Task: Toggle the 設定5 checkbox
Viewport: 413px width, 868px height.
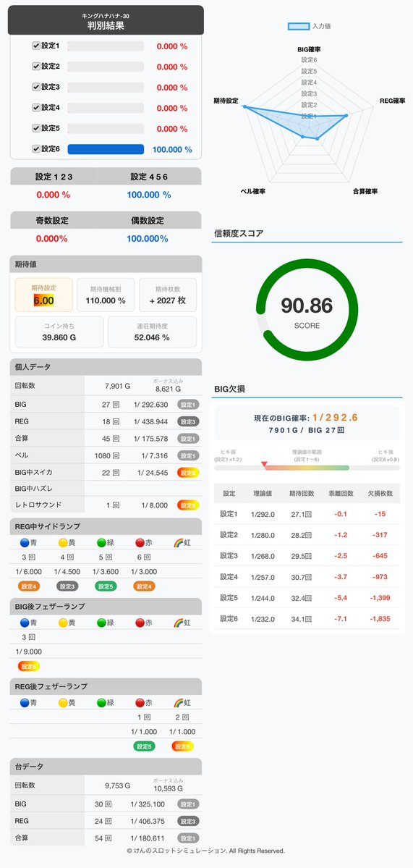Action: pos(36,128)
